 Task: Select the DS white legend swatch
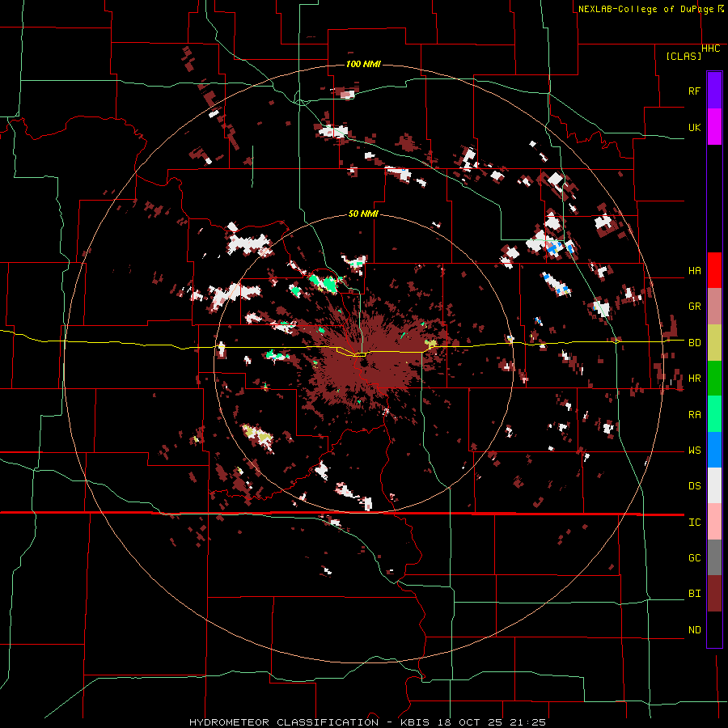point(714,485)
